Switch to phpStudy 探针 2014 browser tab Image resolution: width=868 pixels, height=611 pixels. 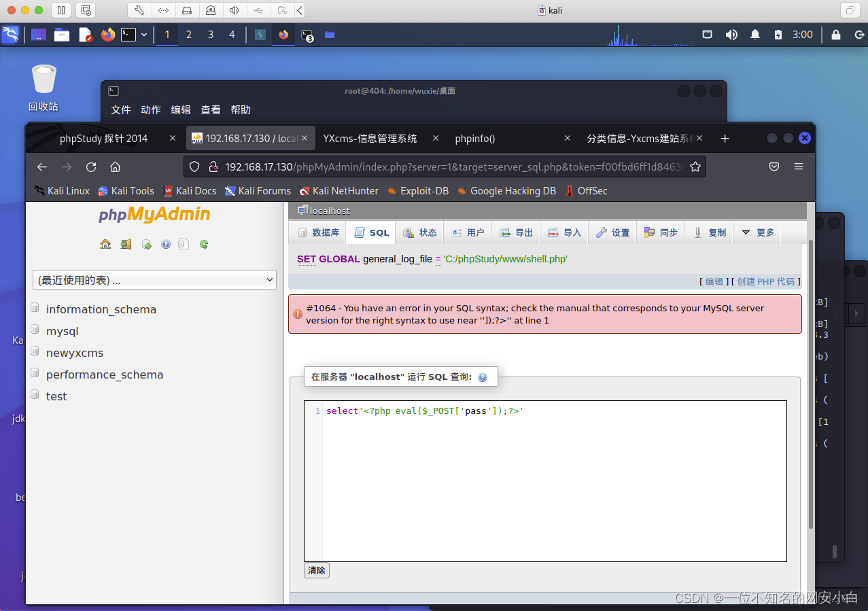coord(103,138)
